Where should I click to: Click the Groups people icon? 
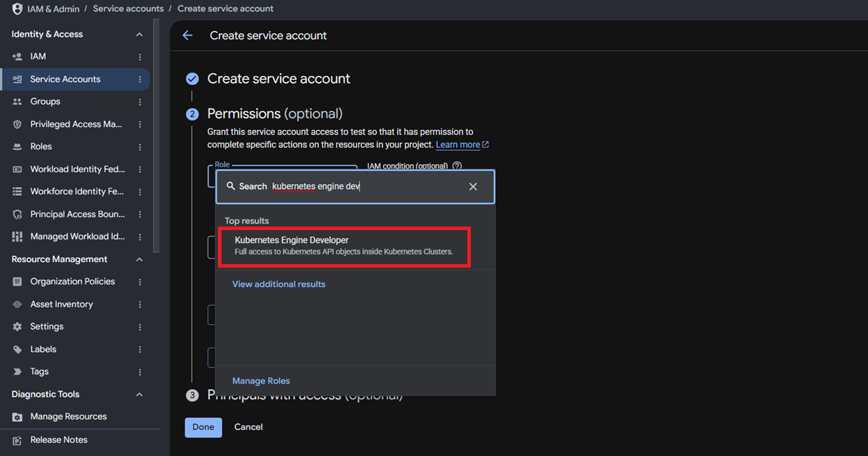(17, 101)
